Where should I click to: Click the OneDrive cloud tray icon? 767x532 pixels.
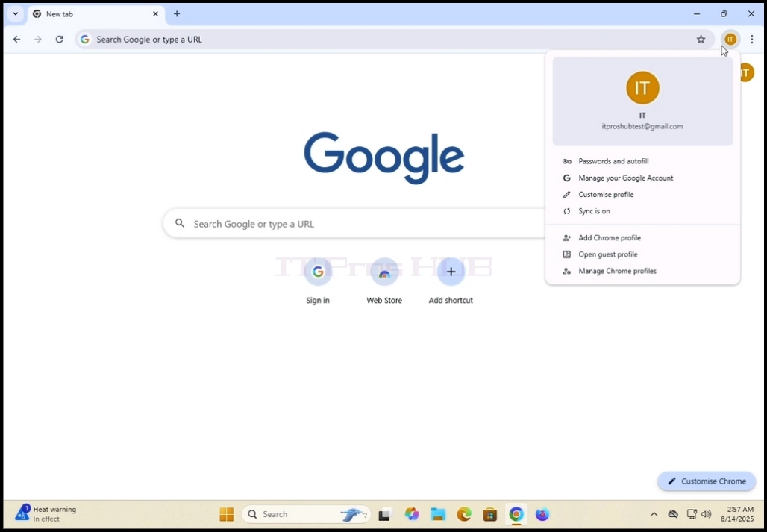tap(673, 514)
